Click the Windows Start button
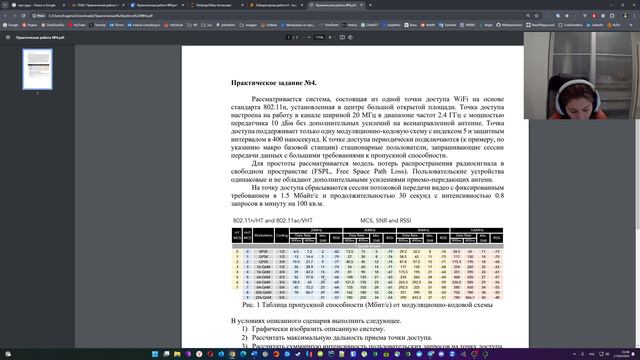 [x=155, y=354]
